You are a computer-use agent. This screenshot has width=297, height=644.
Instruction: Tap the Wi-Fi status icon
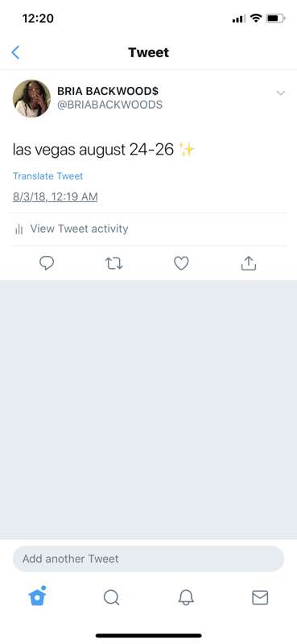[256, 18]
